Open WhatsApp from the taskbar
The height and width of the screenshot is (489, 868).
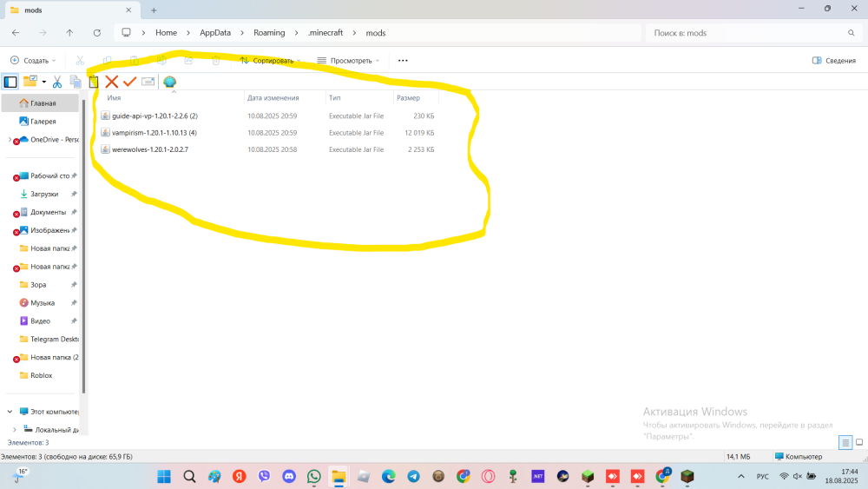click(314, 476)
